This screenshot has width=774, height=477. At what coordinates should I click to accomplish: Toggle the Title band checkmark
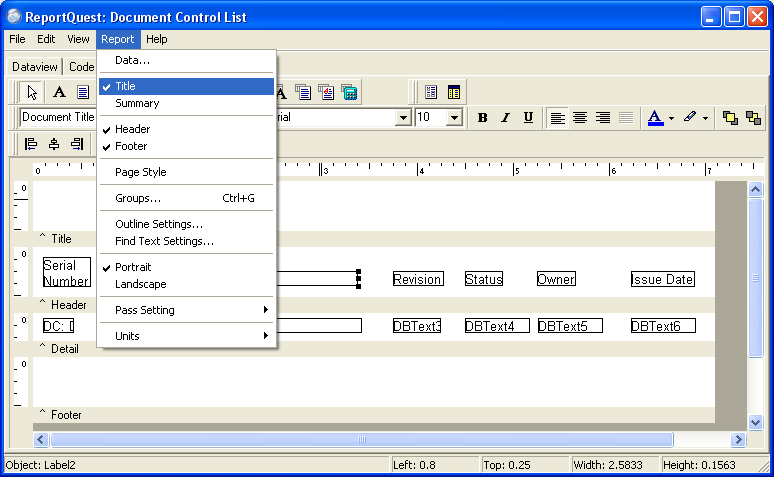(x=186, y=86)
